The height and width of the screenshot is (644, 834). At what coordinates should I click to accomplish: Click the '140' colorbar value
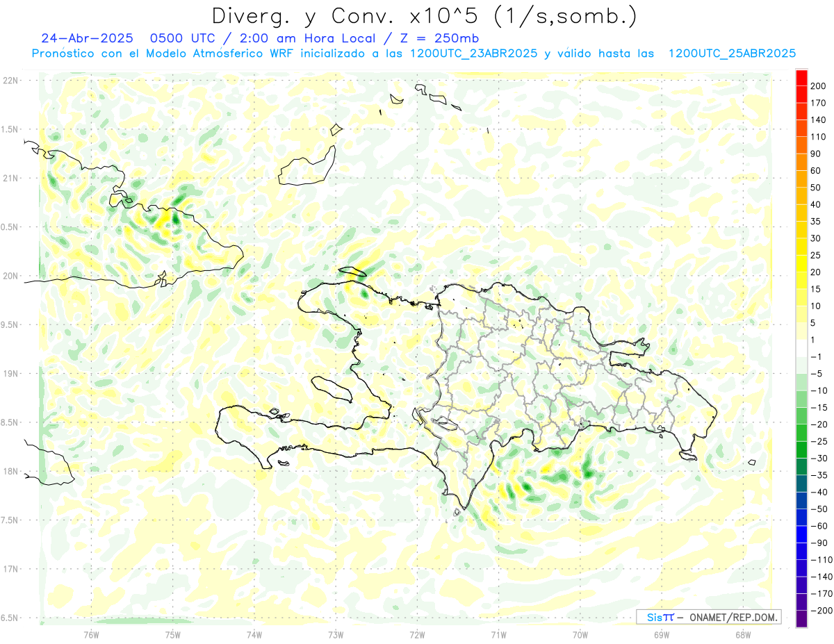[x=818, y=120]
